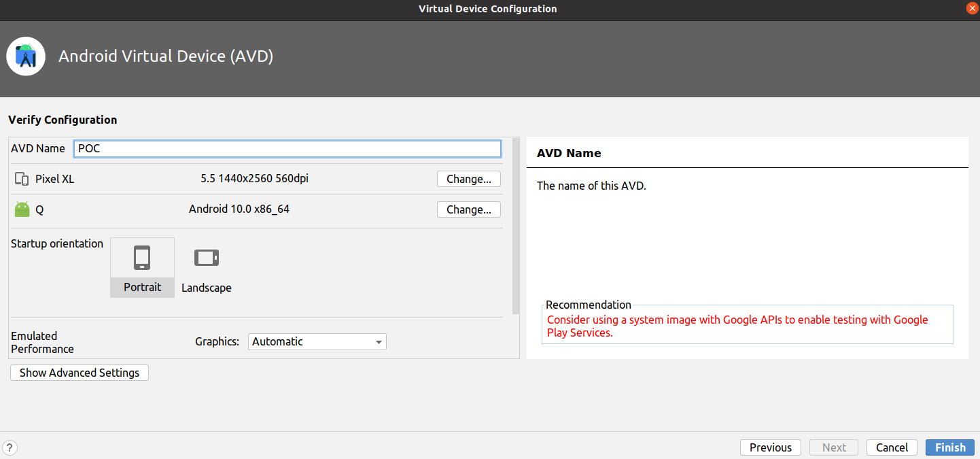
Task: Click the green Android Q system image icon
Action: coord(22,209)
